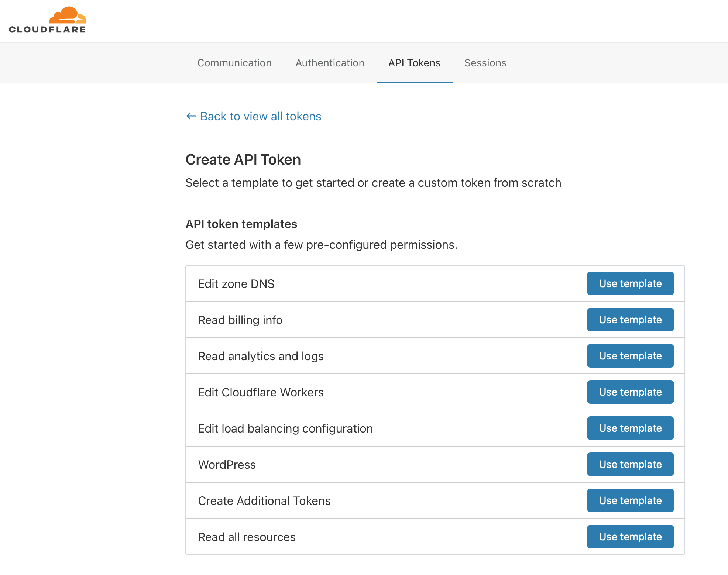Click the back arrow icon
The width and height of the screenshot is (728, 575).
click(x=191, y=116)
